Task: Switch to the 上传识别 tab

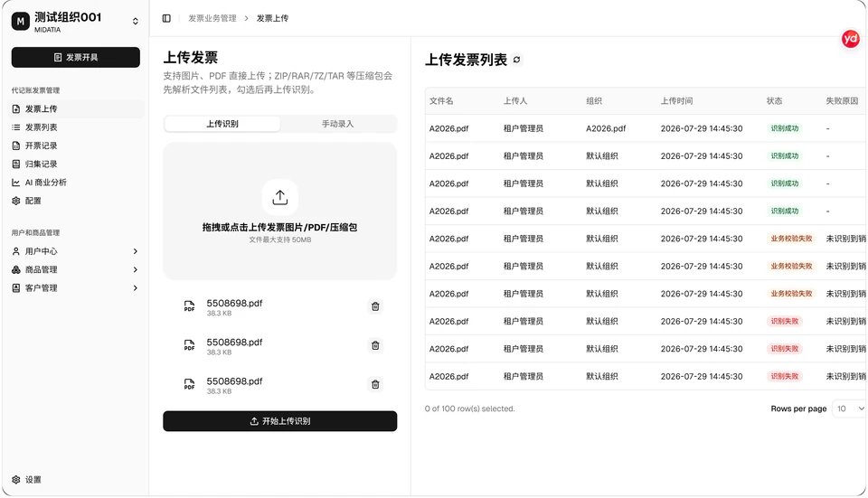Action: pyautogui.click(x=222, y=124)
